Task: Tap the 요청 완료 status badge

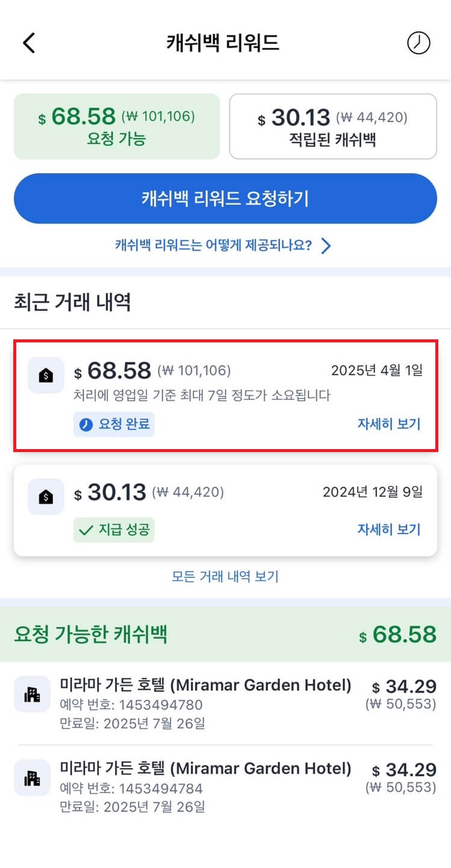Action: 114,426
